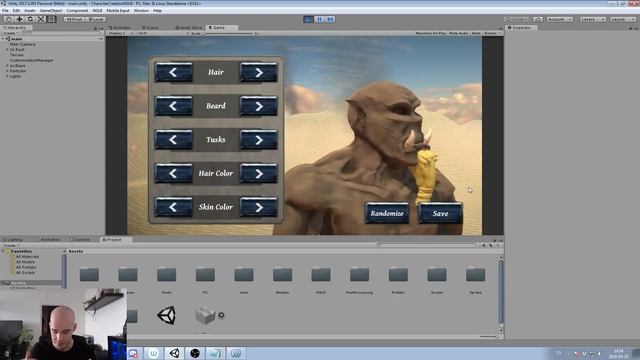Viewport: 640px width, 360px height.
Task: Click next Hair arrow button
Action: 259,72
